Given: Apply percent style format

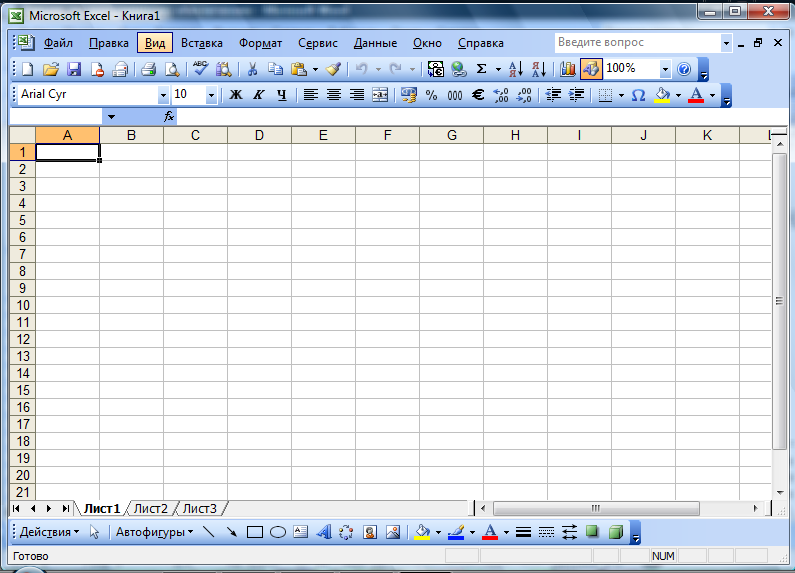Looking at the screenshot, I should coord(431,95).
